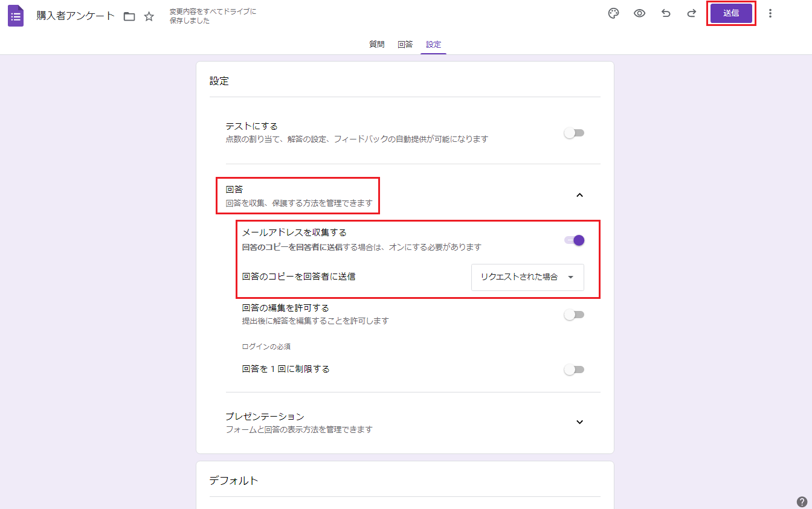Screen dimensions: 812x509
Task: Open the theme customization palette icon
Action: tap(613, 13)
